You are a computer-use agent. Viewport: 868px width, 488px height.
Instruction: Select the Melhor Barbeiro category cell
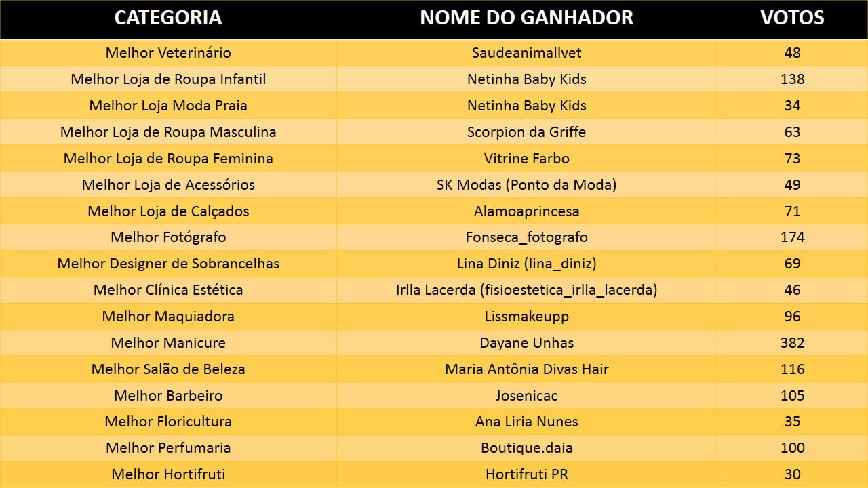[x=168, y=396]
